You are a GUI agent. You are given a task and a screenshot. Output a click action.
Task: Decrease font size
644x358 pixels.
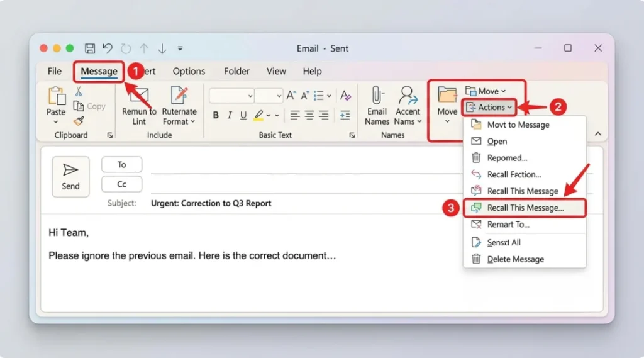pos(305,96)
